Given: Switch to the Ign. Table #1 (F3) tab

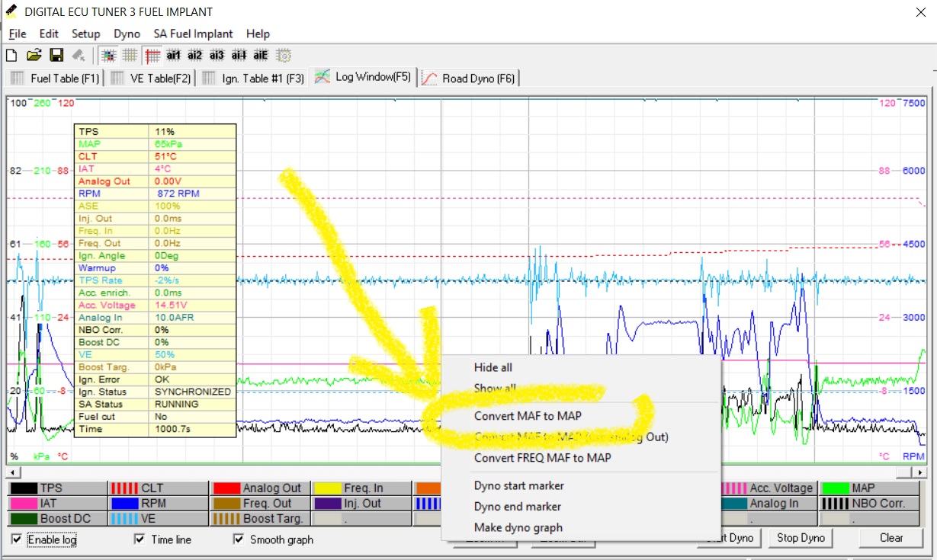Looking at the screenshot, I should [252, 78].
